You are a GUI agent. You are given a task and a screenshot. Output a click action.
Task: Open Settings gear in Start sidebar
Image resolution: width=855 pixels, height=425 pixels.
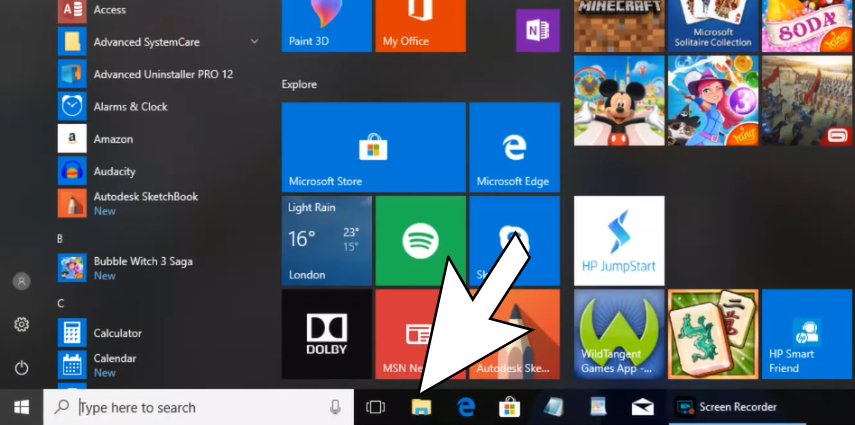pyautogui.click(x=21, y=325)
